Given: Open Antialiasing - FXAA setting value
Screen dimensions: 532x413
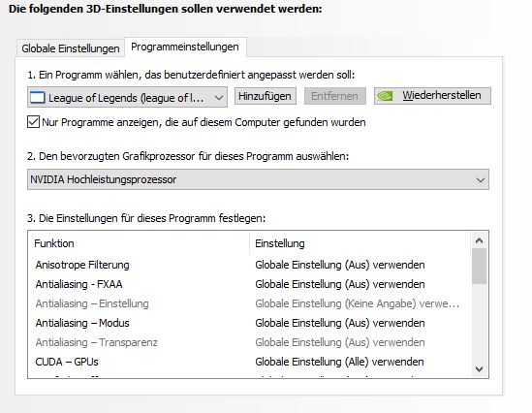Looking at the screenshot, I should (x=340, y=284).
